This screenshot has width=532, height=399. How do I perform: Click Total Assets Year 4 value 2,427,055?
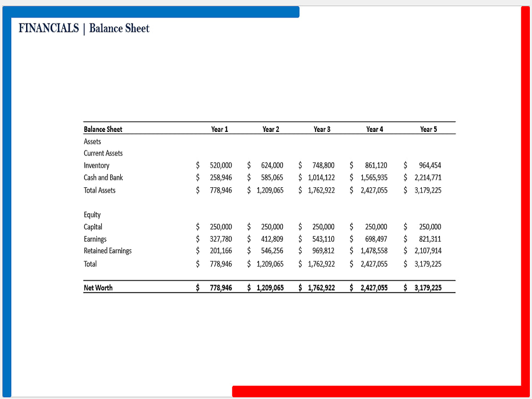(x=374, y=190)
